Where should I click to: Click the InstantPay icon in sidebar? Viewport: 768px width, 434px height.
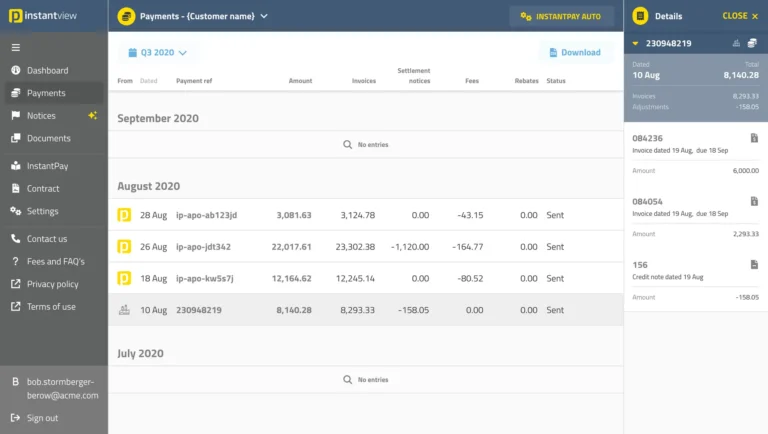click(x=16, y=166)
